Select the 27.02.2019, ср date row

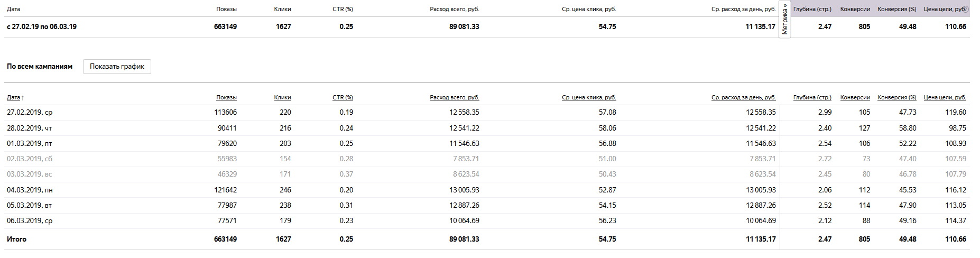click(x=487, y=112)
